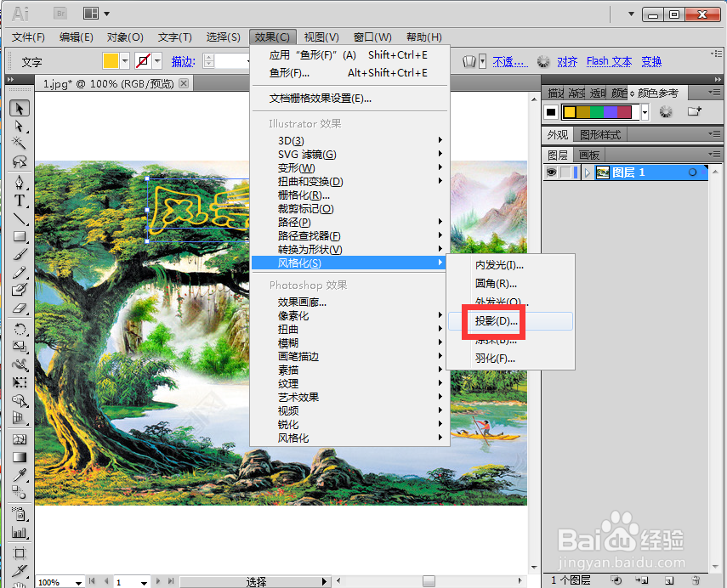
Task: Open envelope options dropdown arrow
Action: pos(482,61)
